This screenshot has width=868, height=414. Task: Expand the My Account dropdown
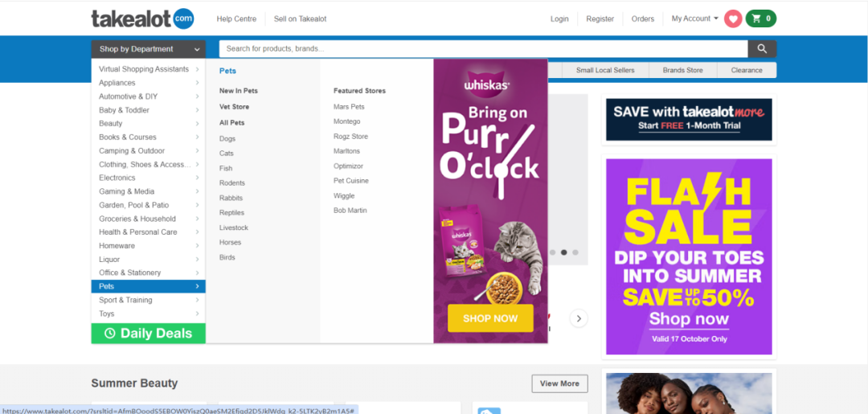(695, 18)
